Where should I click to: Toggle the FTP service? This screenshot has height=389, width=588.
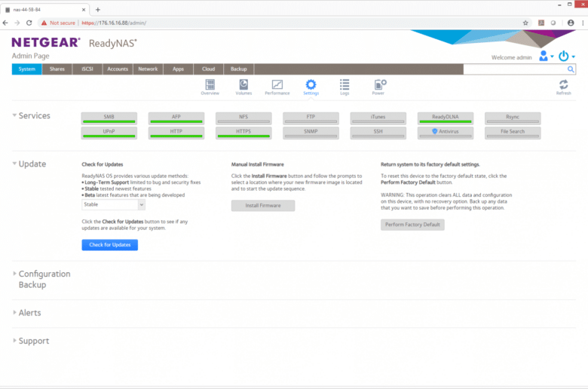(x=311, y=118)
